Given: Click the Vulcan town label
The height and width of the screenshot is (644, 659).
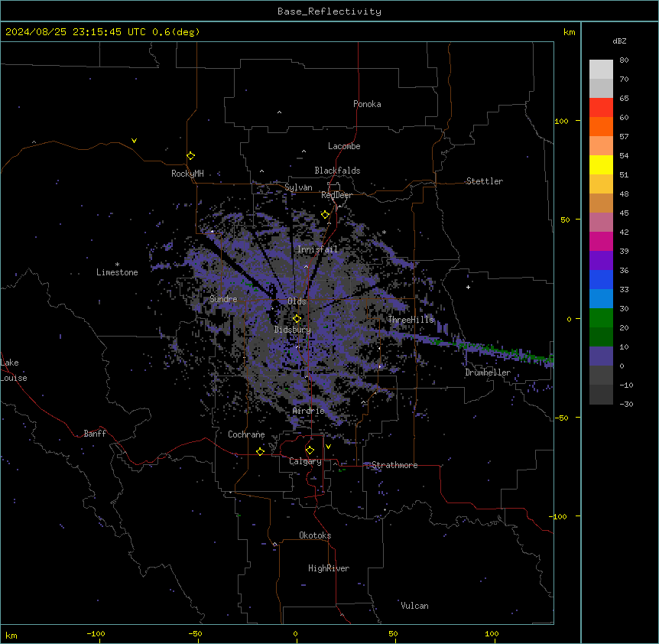Looking at the screenshot, I should [414, 606].
